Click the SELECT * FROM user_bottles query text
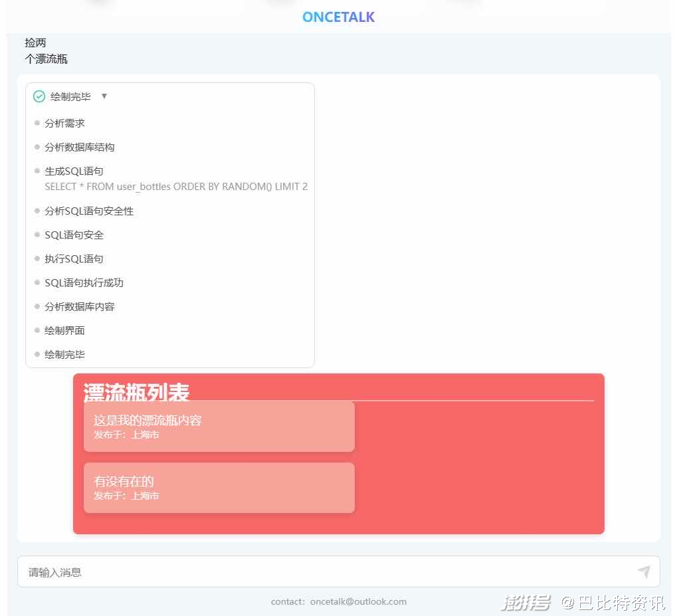Screen dimensions: 675x616 point(176,187)
